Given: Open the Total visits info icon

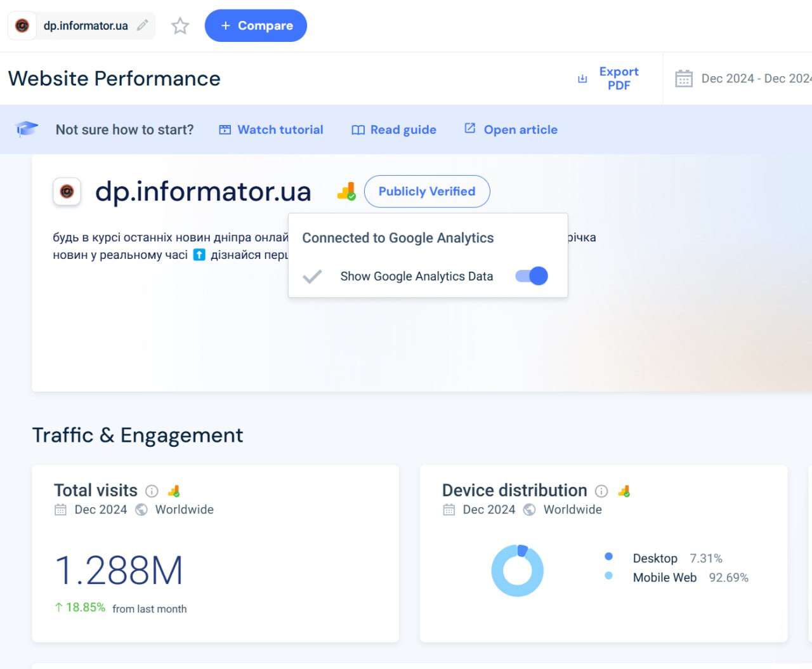Looking at the screenshot, I should click(152, 491).
